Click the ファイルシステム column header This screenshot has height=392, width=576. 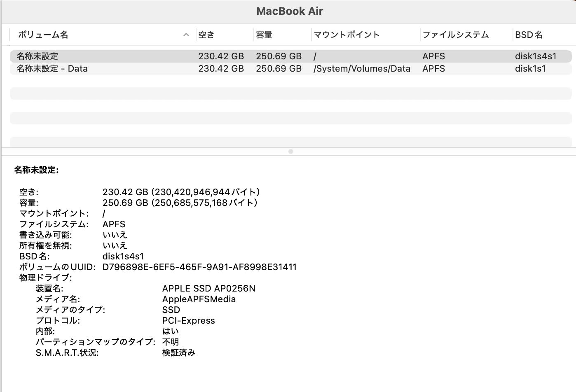click(x=455, y=35)
